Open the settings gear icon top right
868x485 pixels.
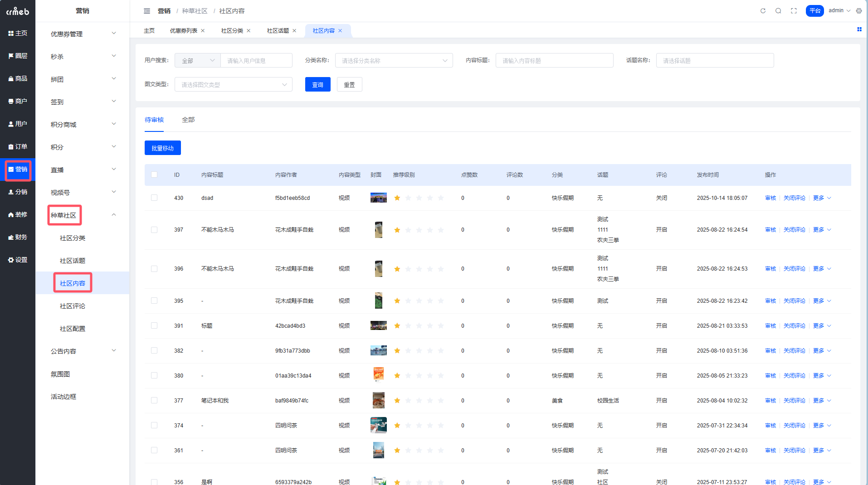(859, 11)
